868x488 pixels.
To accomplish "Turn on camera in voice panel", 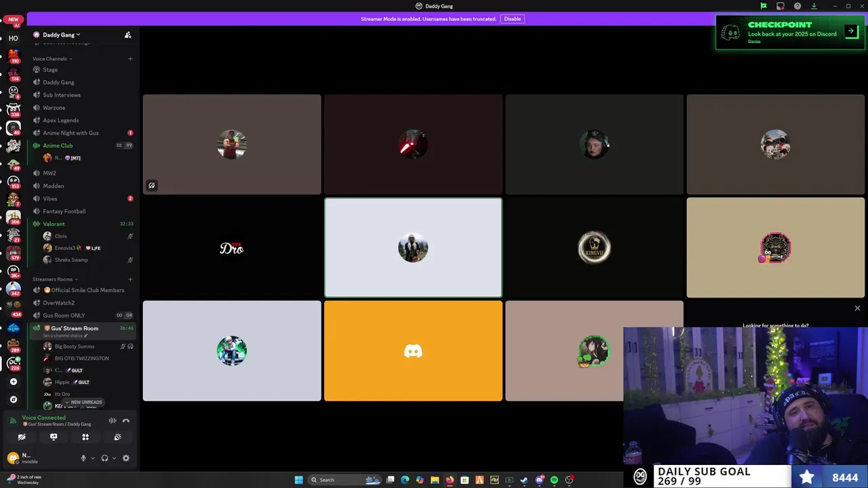I will pos(22,437).
